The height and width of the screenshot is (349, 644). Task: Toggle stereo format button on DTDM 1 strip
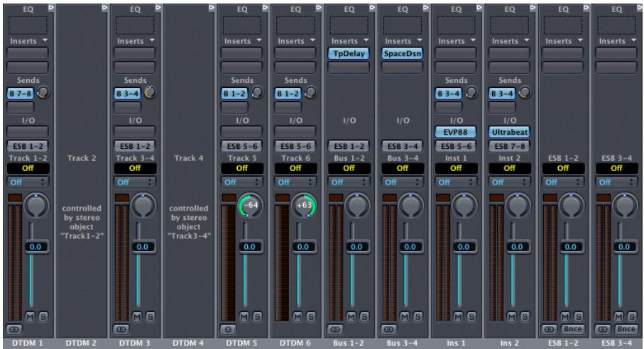(x=14, y=329)
